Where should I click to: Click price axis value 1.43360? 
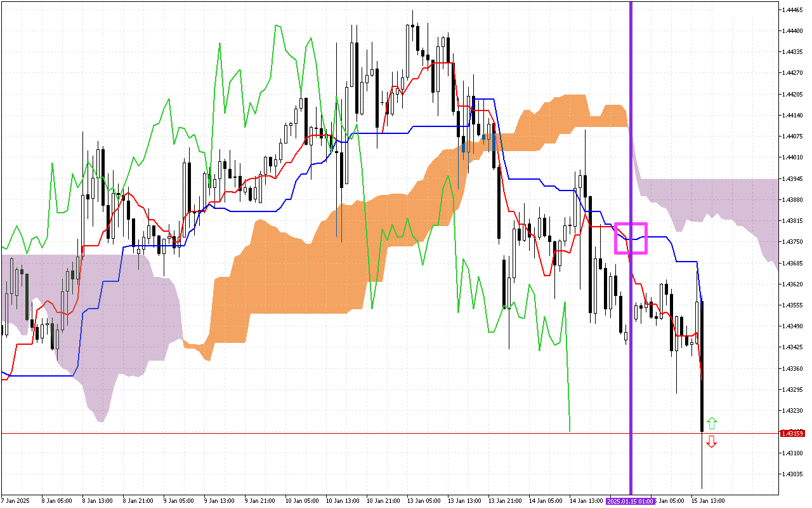[792, 368]
